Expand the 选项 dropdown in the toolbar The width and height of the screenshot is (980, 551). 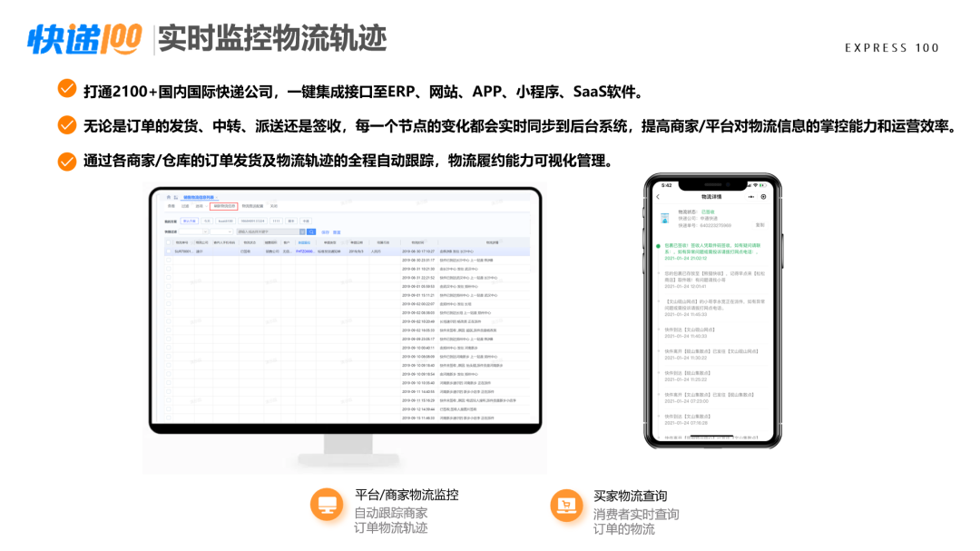point(200,206)
